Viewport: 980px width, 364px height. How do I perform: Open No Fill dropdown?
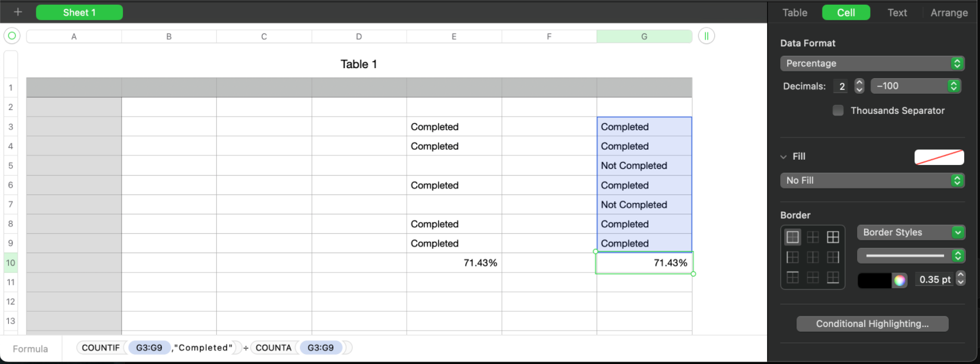(x=872, y=180)
